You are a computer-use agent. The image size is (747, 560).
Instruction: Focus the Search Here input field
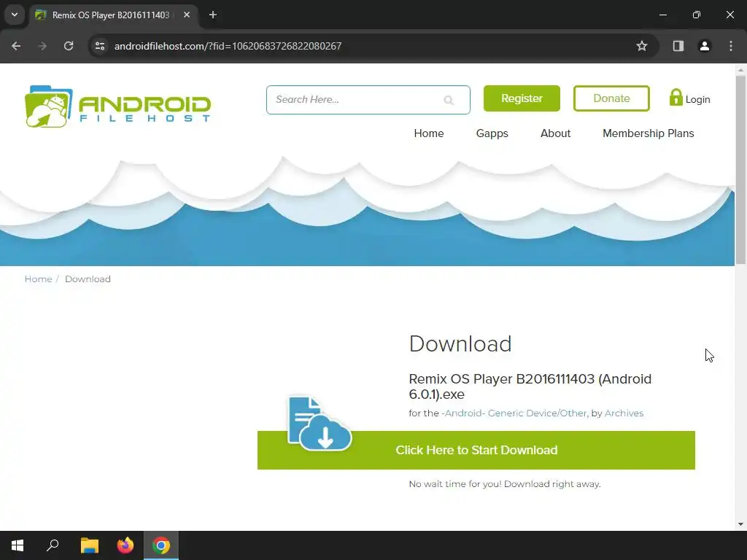pos(368,100)
